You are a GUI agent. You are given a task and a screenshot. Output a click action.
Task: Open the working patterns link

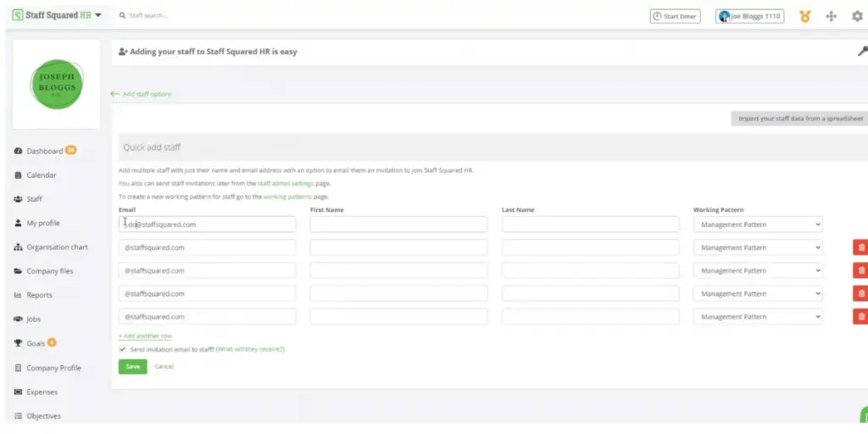[287, 197]
